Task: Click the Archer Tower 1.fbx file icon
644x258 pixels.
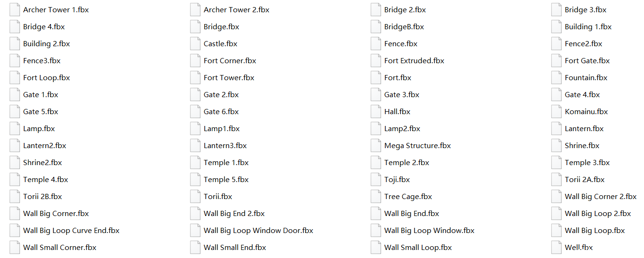Action: (15, 10)
